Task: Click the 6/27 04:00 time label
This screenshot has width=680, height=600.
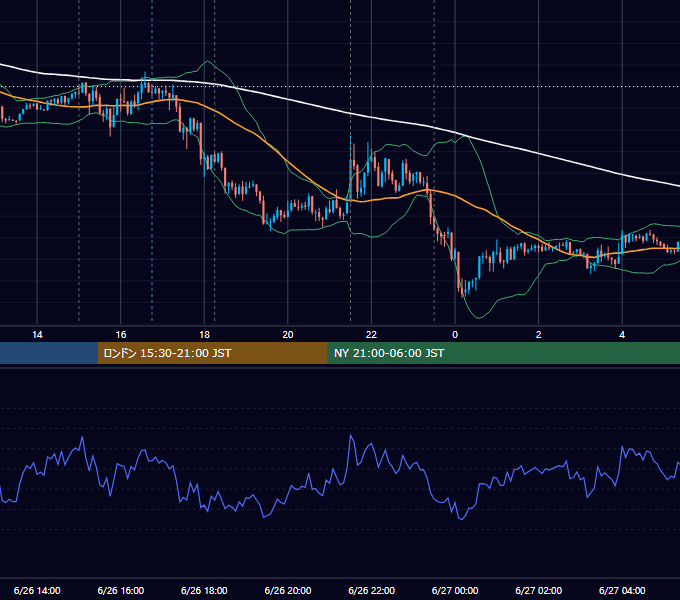Action: tap(622, 590)
